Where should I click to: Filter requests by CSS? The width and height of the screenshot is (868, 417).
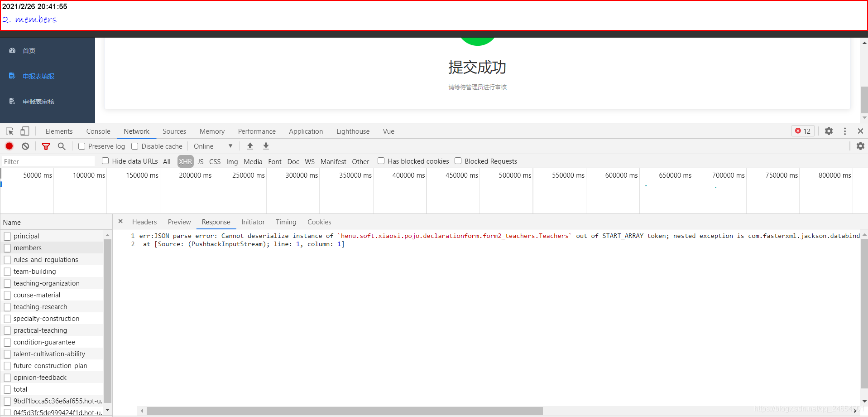point(215,161)
